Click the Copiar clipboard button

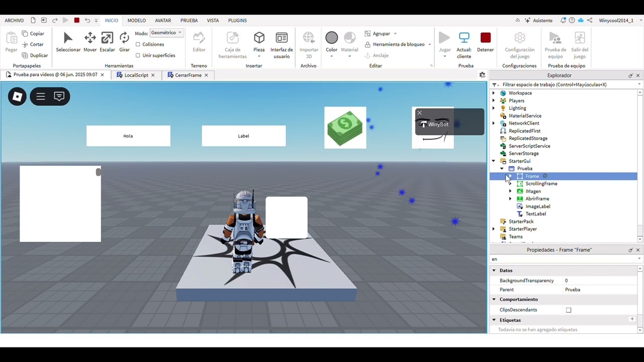33,33
